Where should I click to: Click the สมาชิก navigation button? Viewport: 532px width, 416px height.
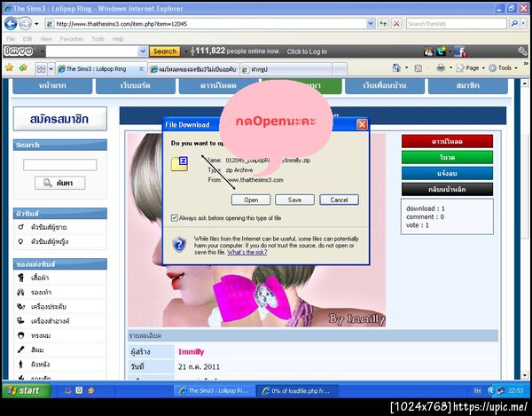pos(468,85)
